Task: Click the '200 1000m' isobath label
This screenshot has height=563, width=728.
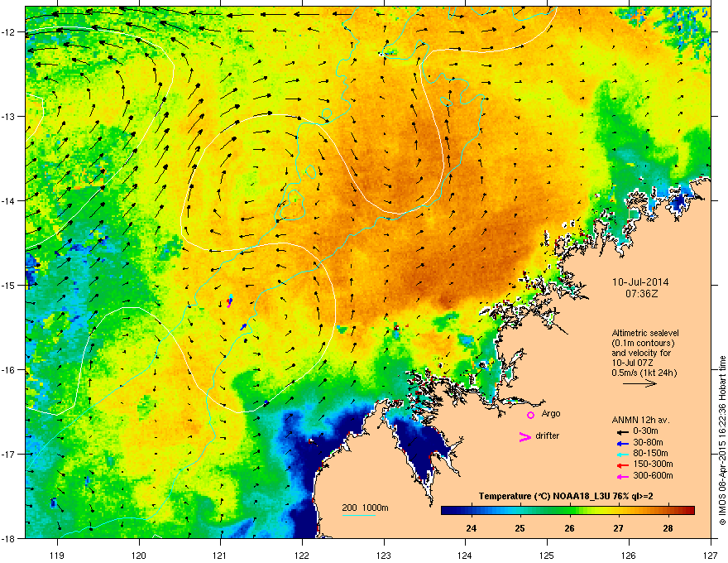Action: [x=365, y=508]
